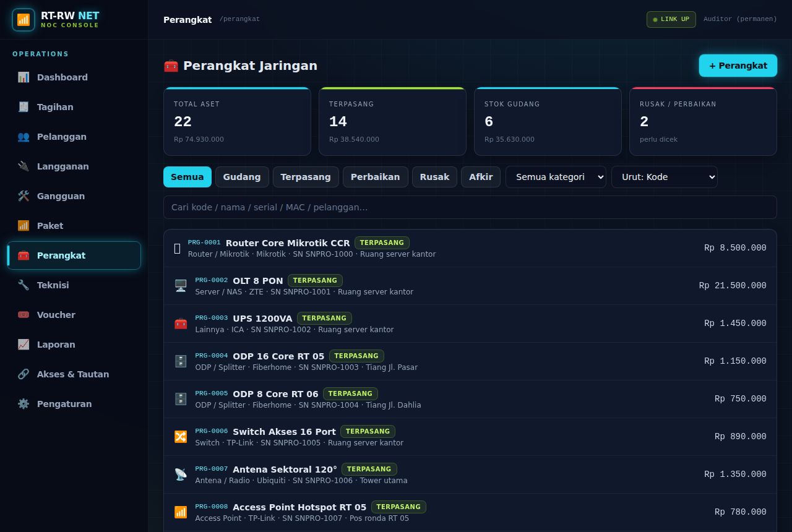This screenshot has width=792, height=532.
Task: Focus the device search field
Action: coord(470,207)
